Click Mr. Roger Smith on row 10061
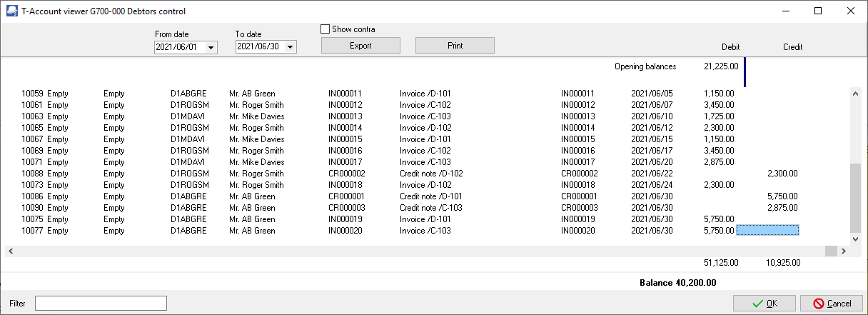868x315 pixels. tap(256, 105)
